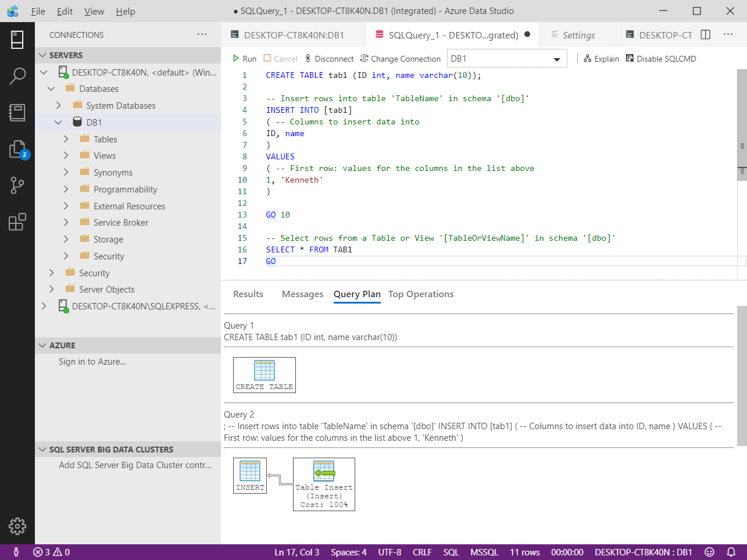Open the Explorer icon with badge

(x=17, y=149)
